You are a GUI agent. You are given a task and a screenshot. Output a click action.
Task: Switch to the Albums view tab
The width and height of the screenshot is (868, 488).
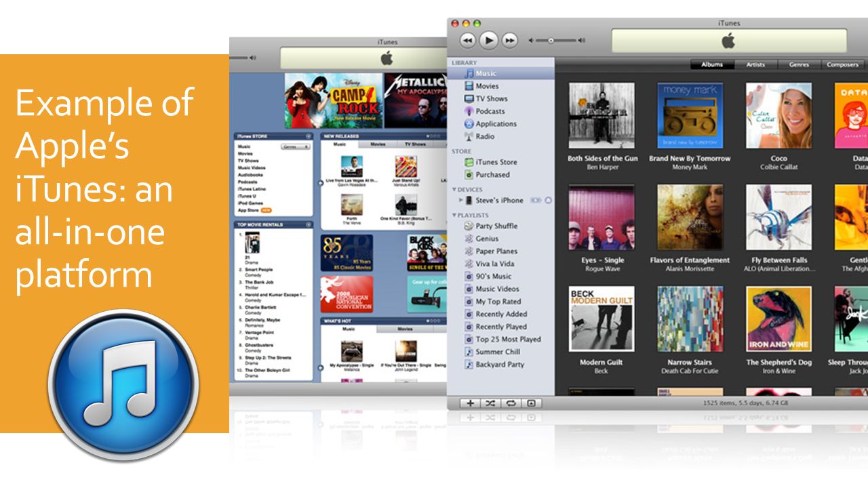click(712, 65)
